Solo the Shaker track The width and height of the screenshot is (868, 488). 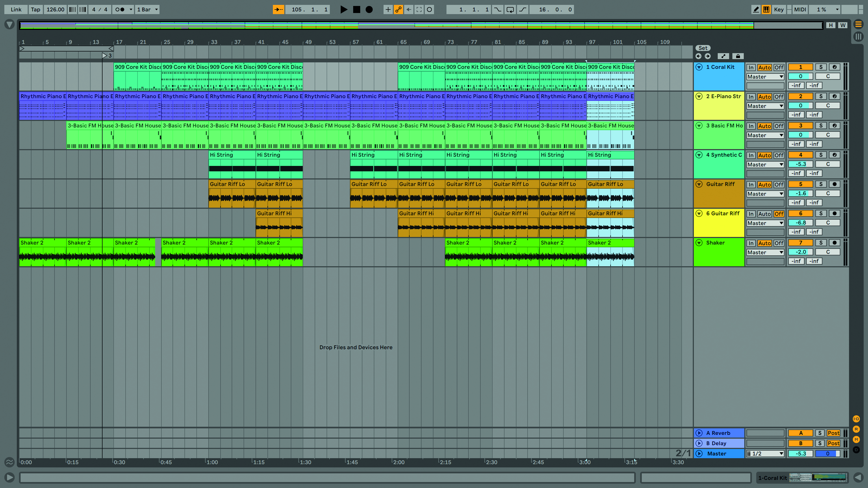821,243
